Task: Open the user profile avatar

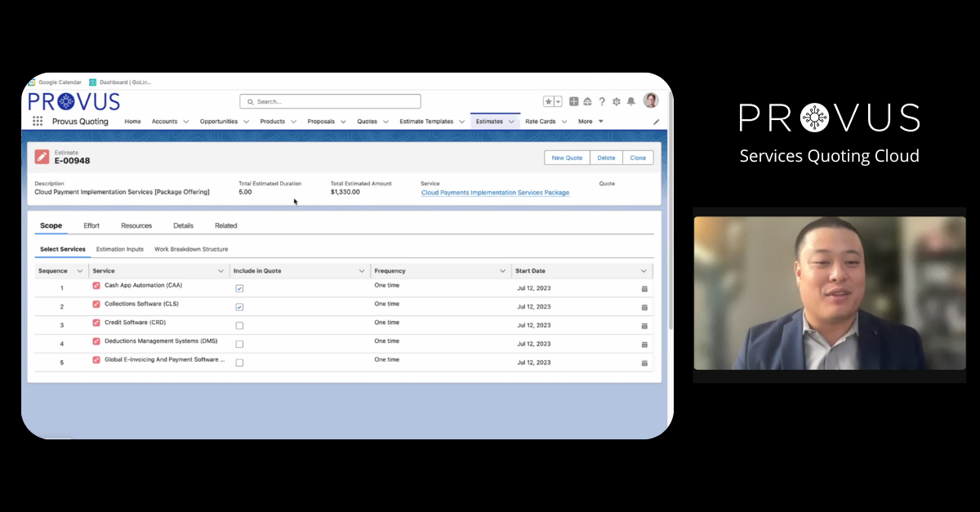Action: tap(651, 100)
